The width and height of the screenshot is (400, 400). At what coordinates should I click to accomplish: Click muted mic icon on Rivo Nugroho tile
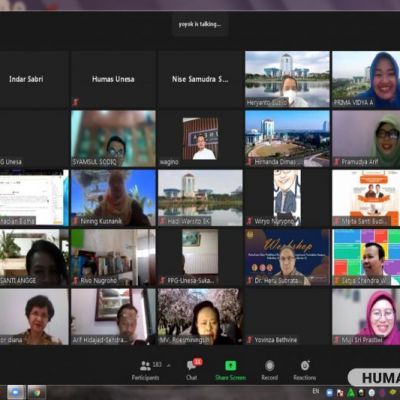click(x=75, y=281)
